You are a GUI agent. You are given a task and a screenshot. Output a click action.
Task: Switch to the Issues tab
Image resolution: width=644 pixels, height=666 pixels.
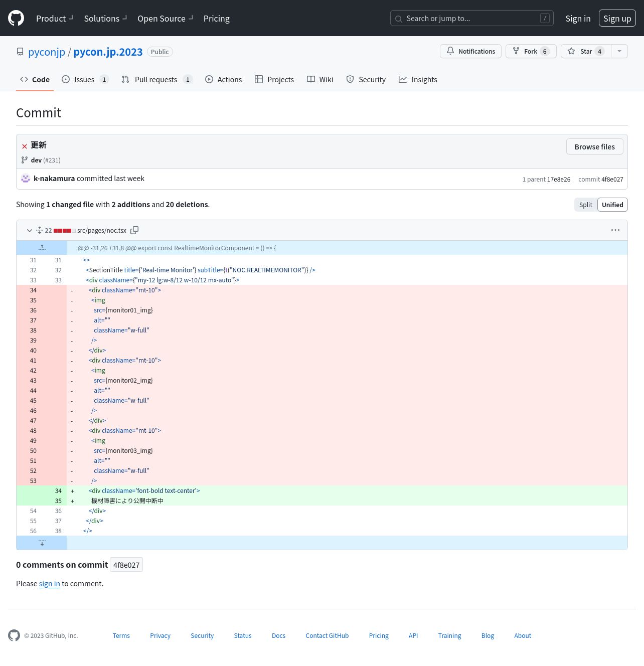(85, 79)
